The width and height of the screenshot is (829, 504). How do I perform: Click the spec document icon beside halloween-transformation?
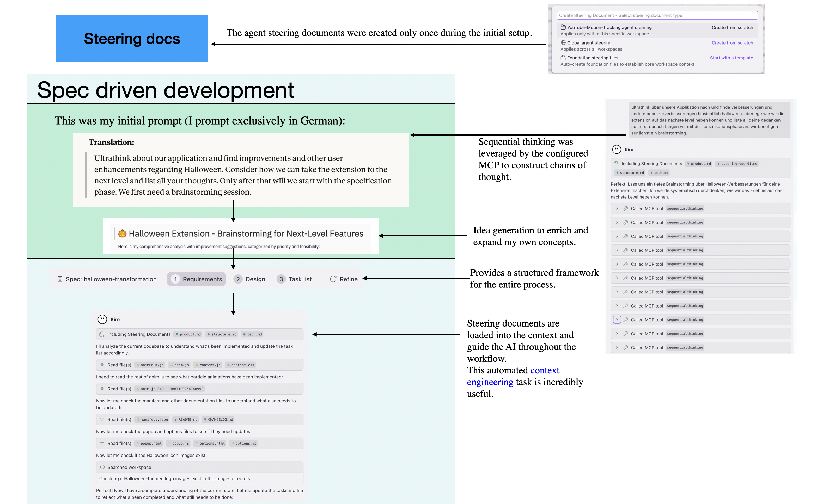(x=60, y=279)
